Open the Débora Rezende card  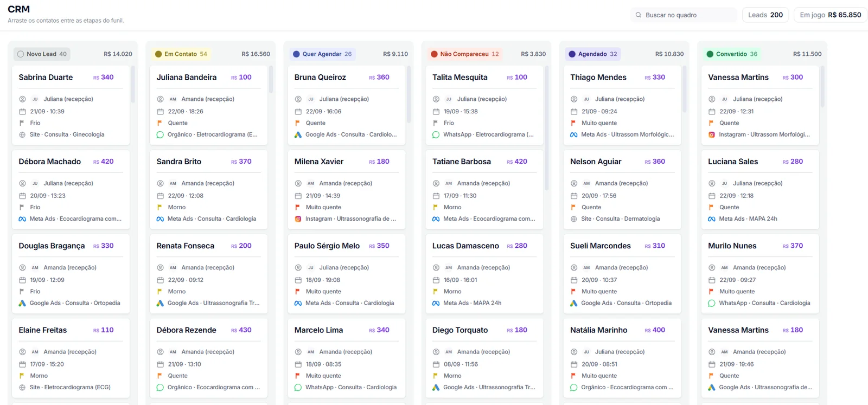point(209,358)
